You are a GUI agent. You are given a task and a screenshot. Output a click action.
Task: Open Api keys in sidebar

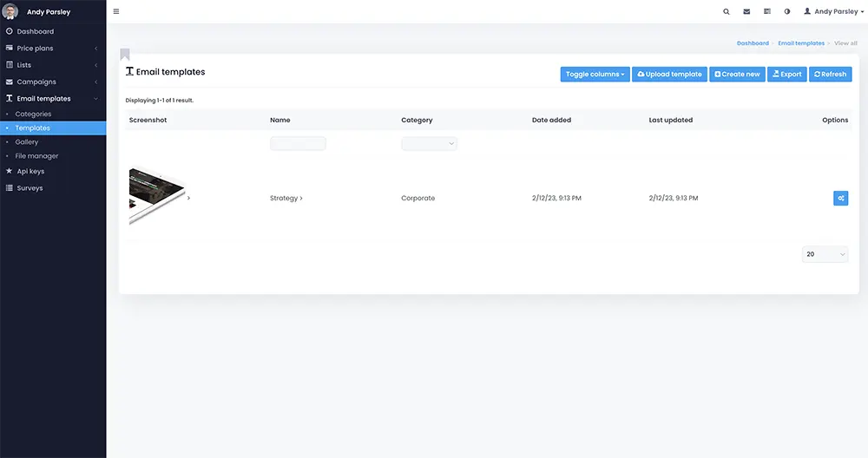point(53,172)
